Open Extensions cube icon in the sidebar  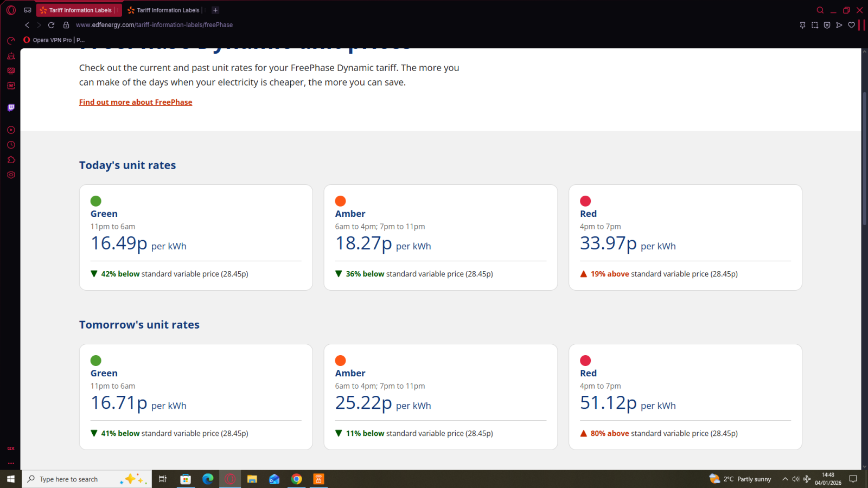(x=11, y=160)
